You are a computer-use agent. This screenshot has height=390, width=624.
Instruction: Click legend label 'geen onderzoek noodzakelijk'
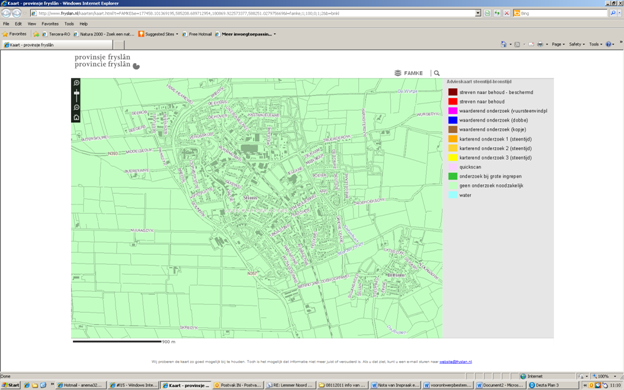click(491, 186)
